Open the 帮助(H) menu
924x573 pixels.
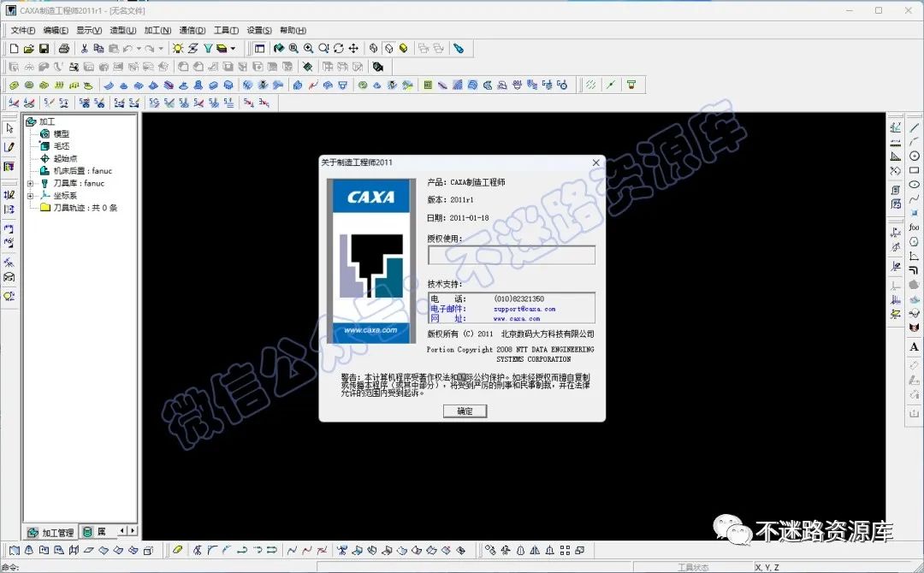293,30
